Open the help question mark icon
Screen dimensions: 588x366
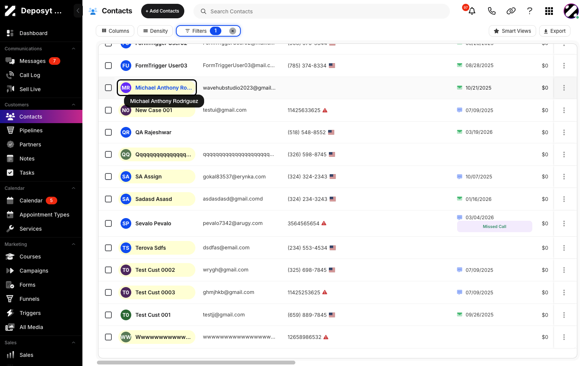(530, 11)
